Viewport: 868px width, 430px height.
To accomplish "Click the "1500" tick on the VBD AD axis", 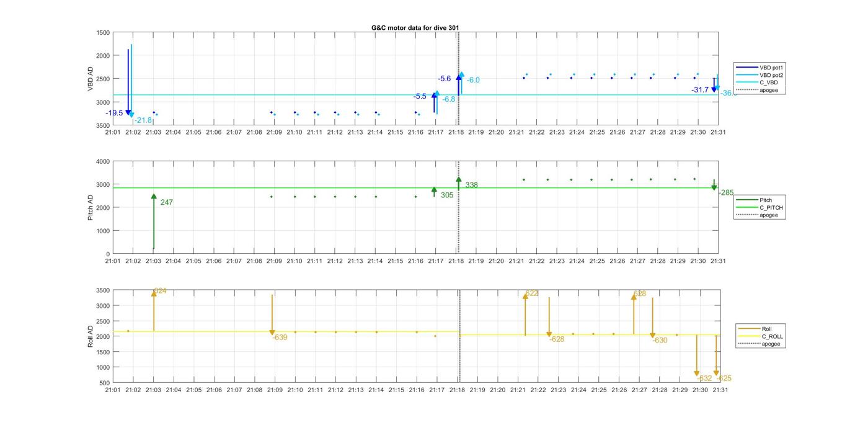I will (x=103, y=33).
